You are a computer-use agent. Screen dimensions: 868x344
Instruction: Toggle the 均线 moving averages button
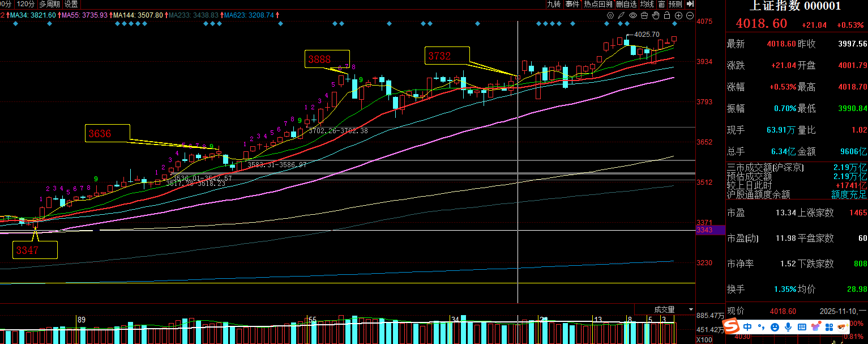(x=647, y=4)
